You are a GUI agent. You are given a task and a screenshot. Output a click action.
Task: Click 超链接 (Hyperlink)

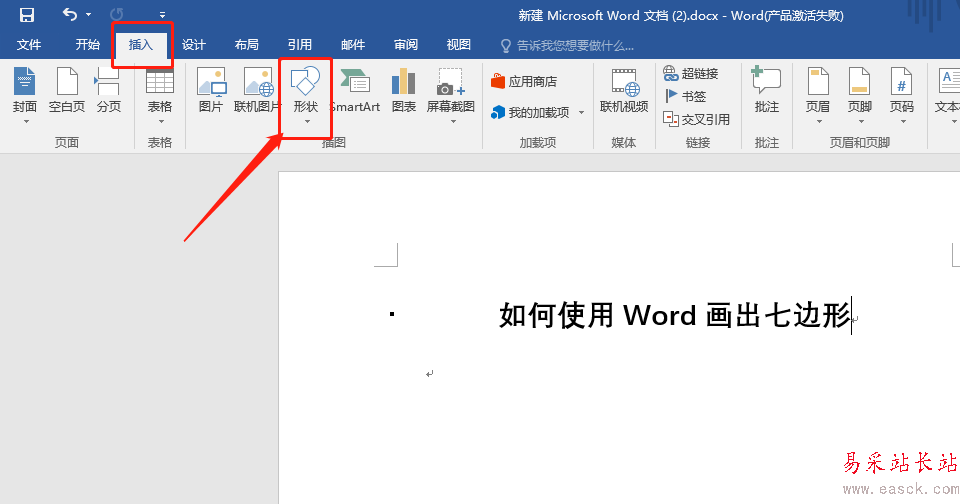point(691,73)
